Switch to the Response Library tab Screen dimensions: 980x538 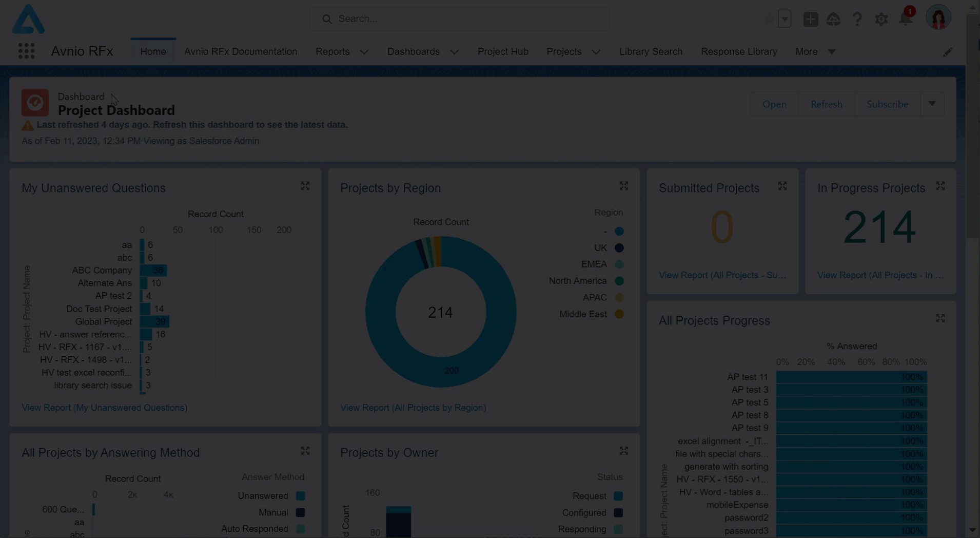point(739,52)
